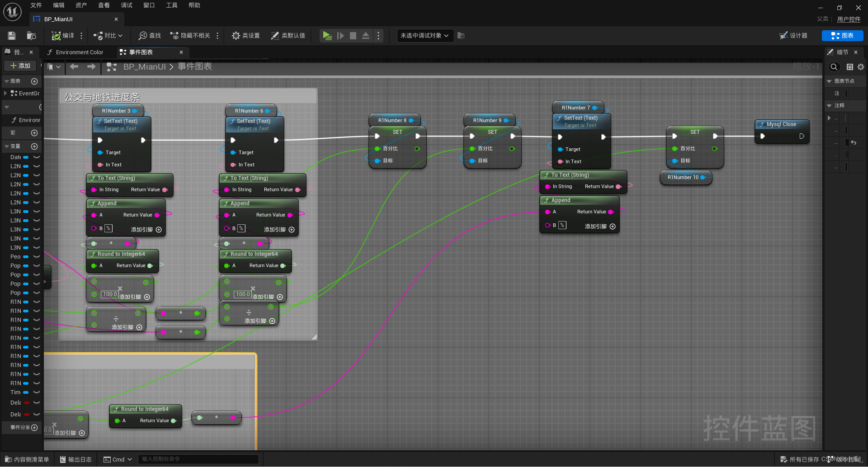Close the BP_MianUI document tab
Screen dimensions: 868x467
click(116, 19)
